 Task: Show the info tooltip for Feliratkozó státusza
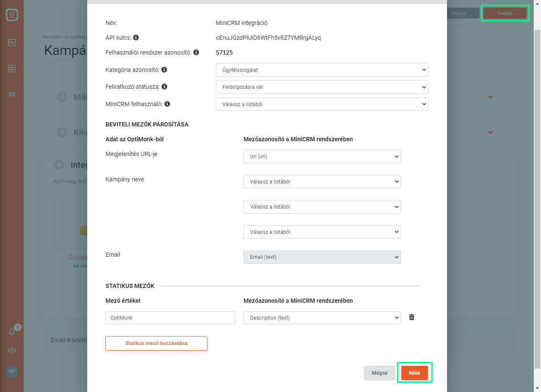tap(164, 87)
